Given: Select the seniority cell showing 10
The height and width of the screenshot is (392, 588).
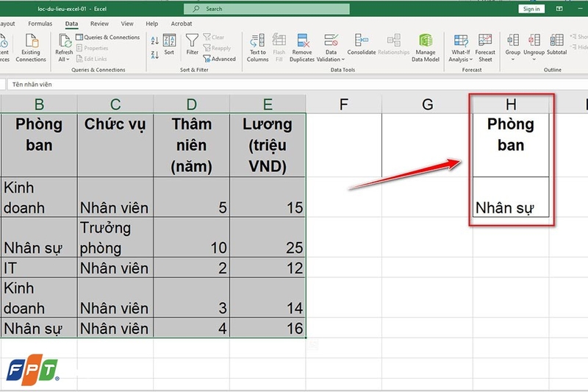Looking at the screenshot, I should tap(191, 237).
